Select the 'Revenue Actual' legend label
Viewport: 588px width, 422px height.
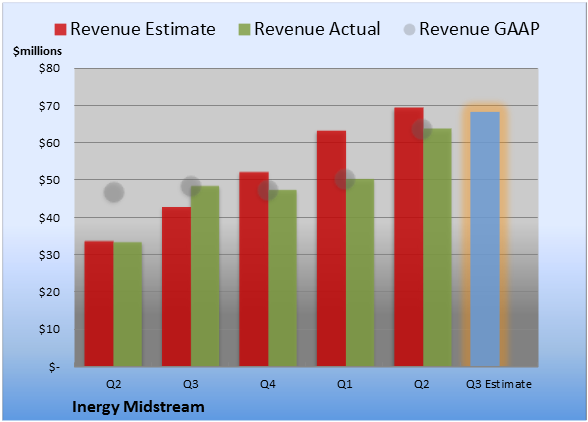click(x=317, y=29)
